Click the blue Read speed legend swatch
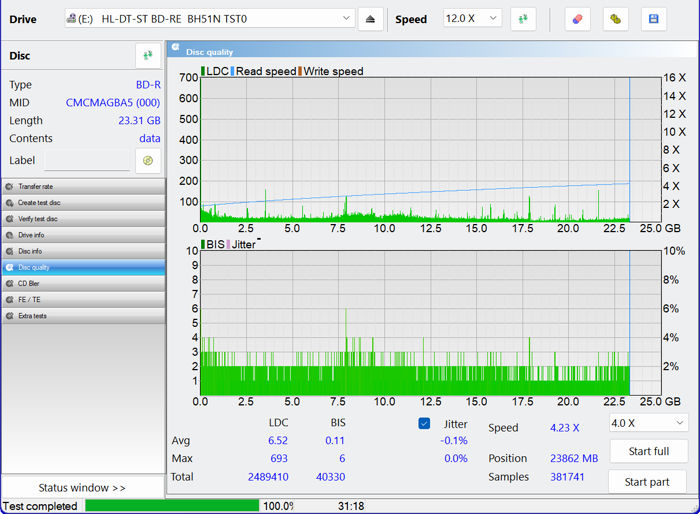The width and height of the screenshot is (700, 514). [233, 71]
